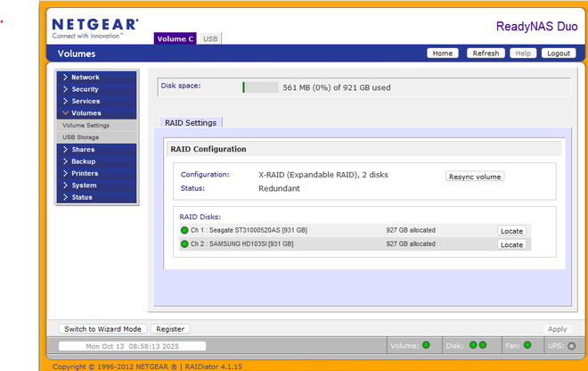Expand the Security menu section

97,89
